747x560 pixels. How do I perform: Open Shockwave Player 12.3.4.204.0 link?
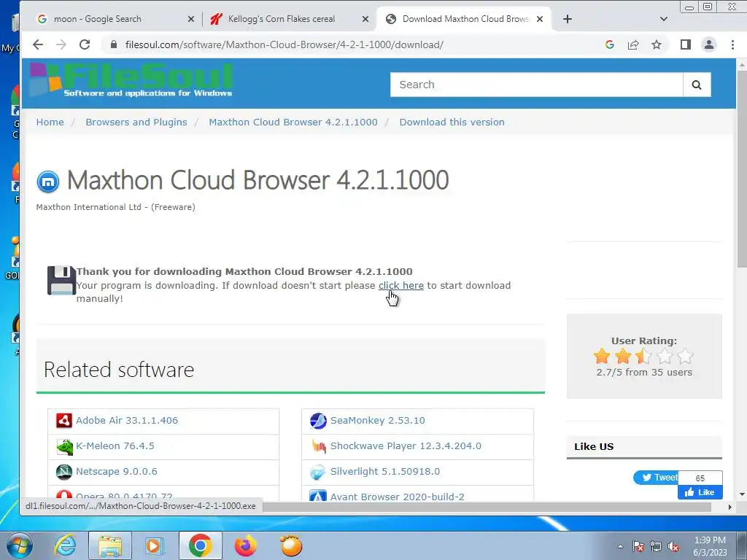406,446
